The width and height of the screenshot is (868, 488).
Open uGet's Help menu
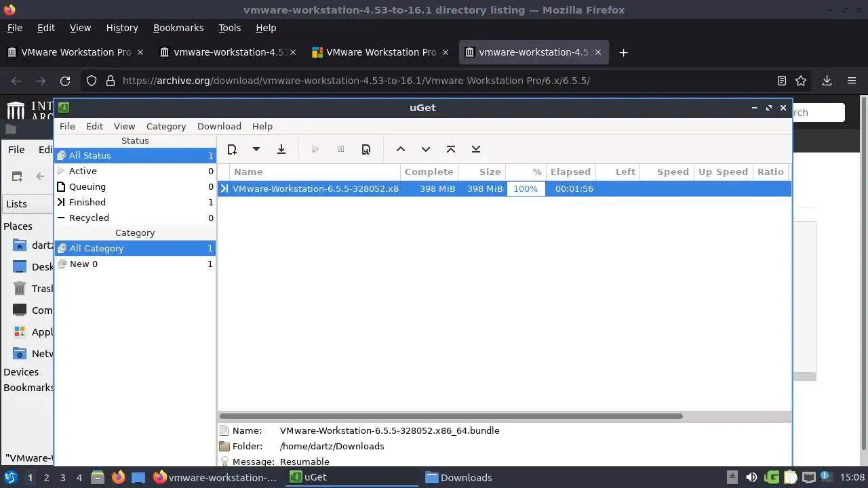[x=262, y=126]
